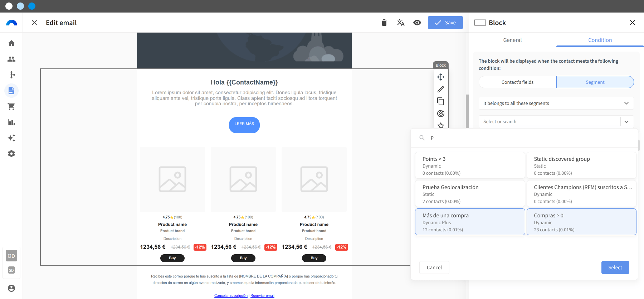Save the email

pos(445,23)
